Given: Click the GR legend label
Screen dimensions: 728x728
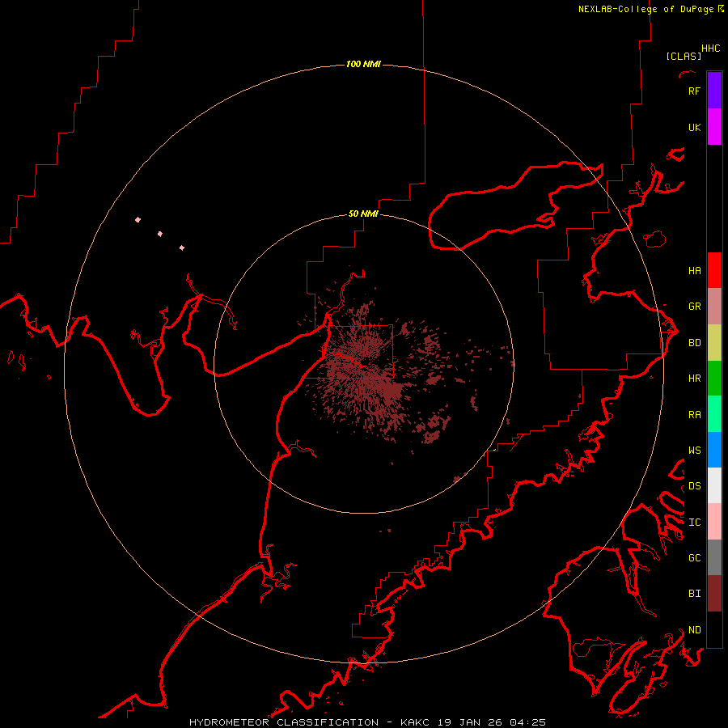Looking at the screenshot, I should [x=694, y=306].
